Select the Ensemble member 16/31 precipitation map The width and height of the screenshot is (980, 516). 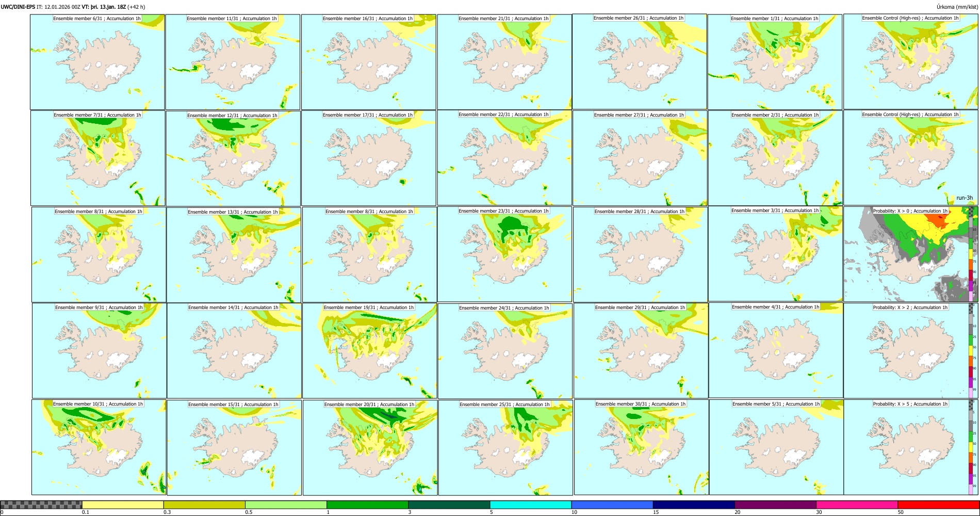pyautogui.click(x=369, y=62)
